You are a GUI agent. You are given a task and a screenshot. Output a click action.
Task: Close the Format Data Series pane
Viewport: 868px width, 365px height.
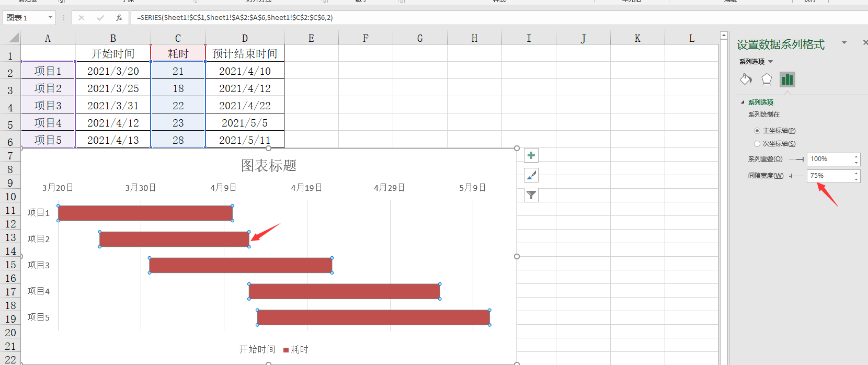pos(865,42)
